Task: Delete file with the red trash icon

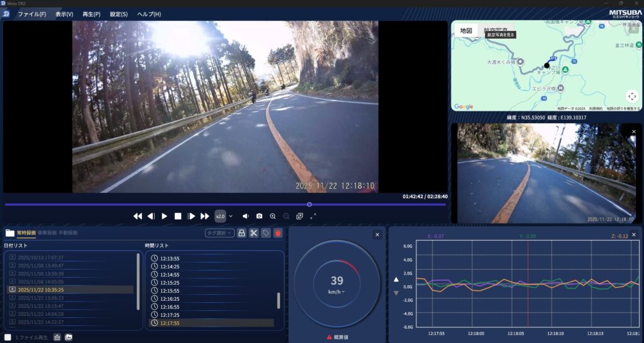Action: [x=278, y=233]
